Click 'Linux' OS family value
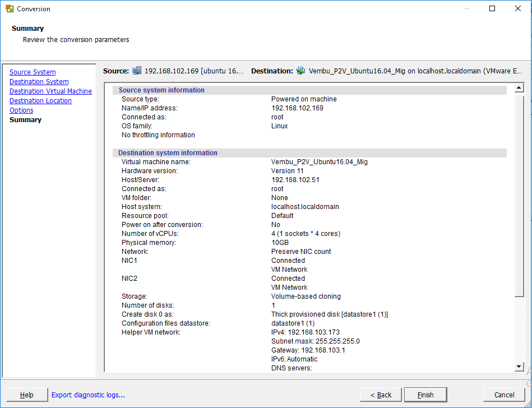The width and height of the screenshot is (532, 408). (280, 126)
